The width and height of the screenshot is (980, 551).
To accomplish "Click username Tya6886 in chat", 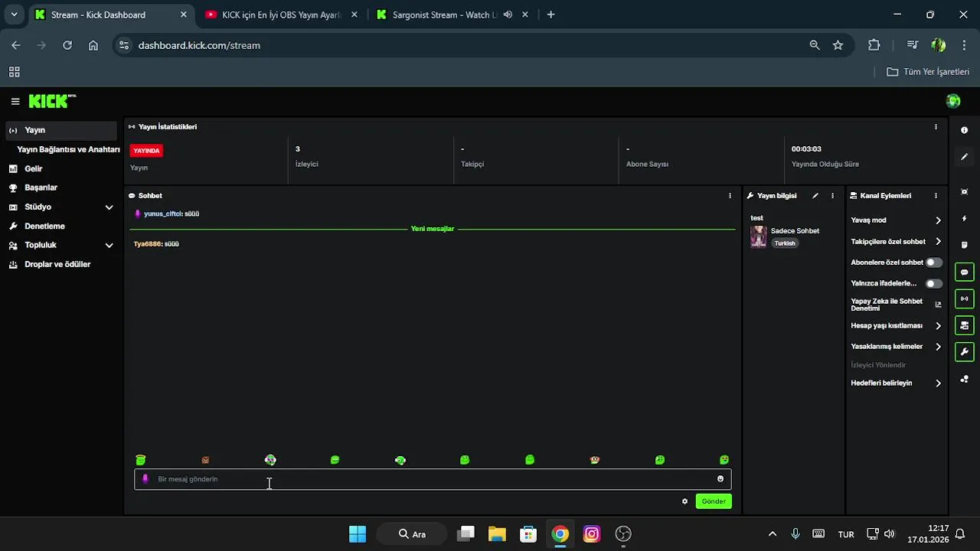I will [x=148, y=244].
